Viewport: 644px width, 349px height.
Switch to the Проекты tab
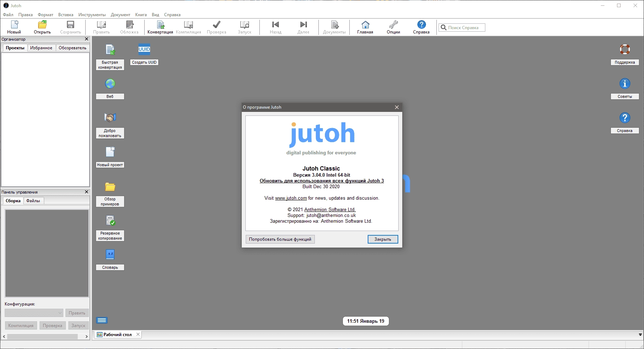(x=15, y=48)
